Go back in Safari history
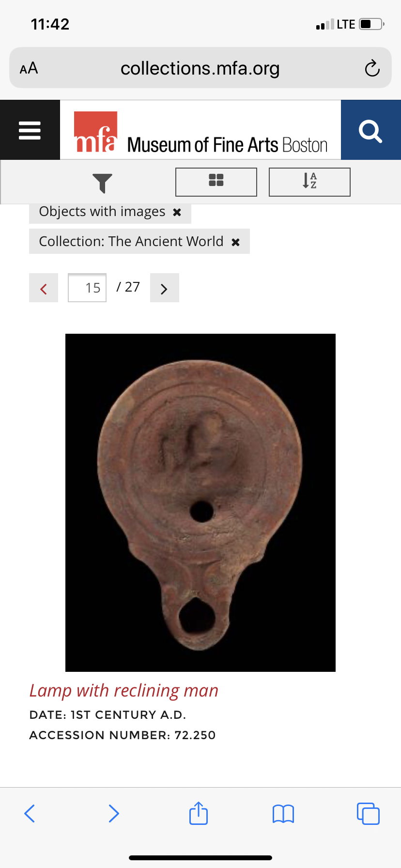The width and height of the screenshot is (401, 868). pyautogui.click(x=30, y=813)
